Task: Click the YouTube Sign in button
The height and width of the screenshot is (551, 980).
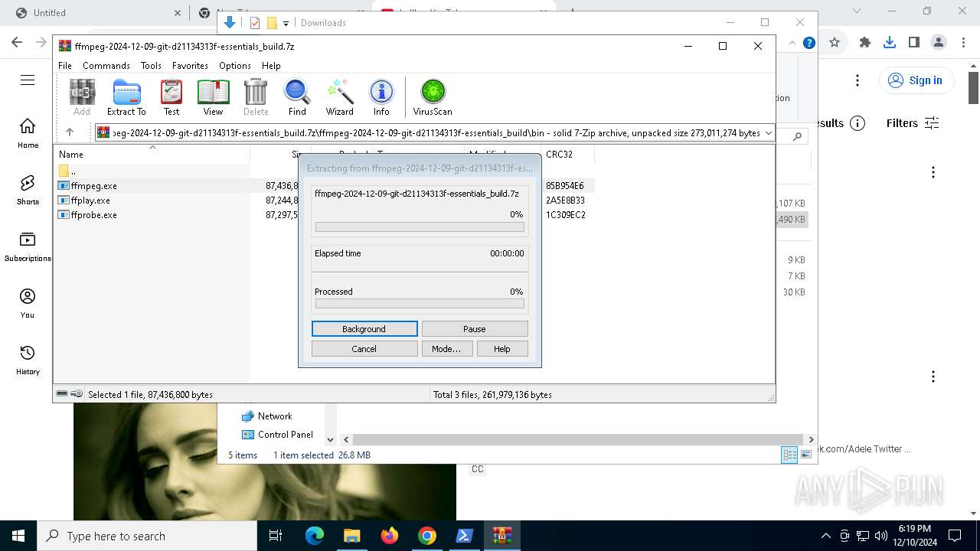Action: pos(916,80)
